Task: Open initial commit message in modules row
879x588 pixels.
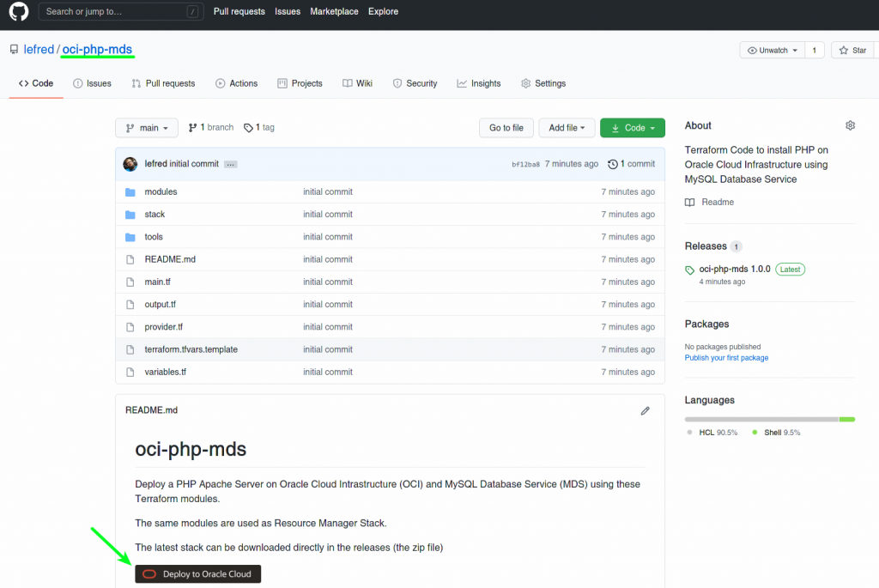Action: click(328, 191)
